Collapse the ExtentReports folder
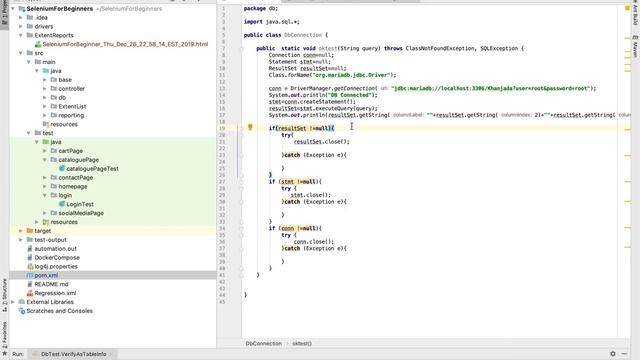The width and height of the screenshot is (640, 360). point(21,36)
